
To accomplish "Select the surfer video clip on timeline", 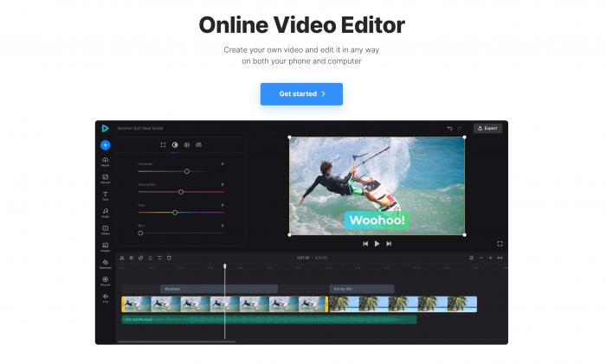I will [225, 304].
